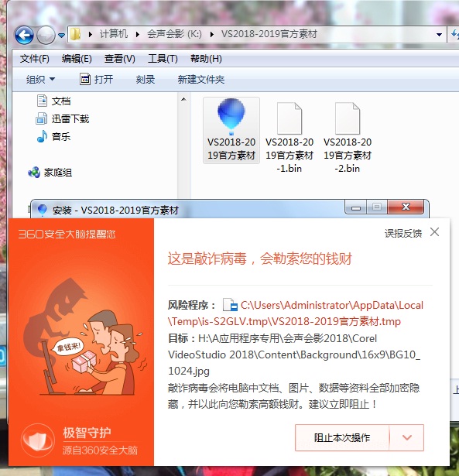Select 会声会影 (K:) in the address path
This screenshot has height=476, width=459.
(174, 34)
